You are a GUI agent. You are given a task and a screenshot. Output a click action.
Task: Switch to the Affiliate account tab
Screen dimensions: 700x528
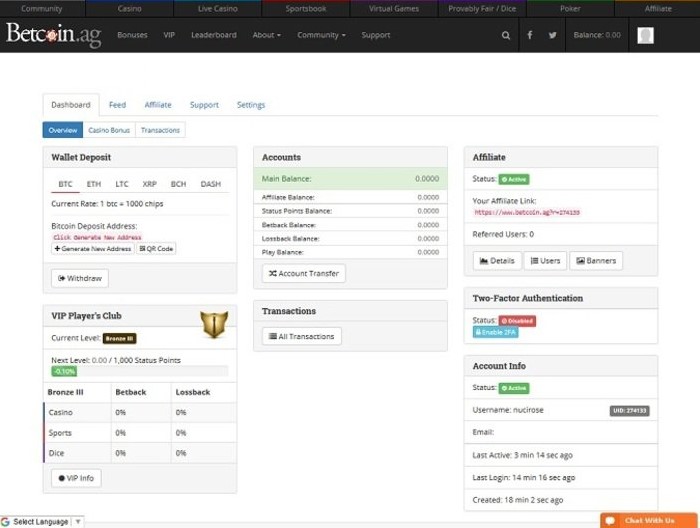tap(158, 105)
